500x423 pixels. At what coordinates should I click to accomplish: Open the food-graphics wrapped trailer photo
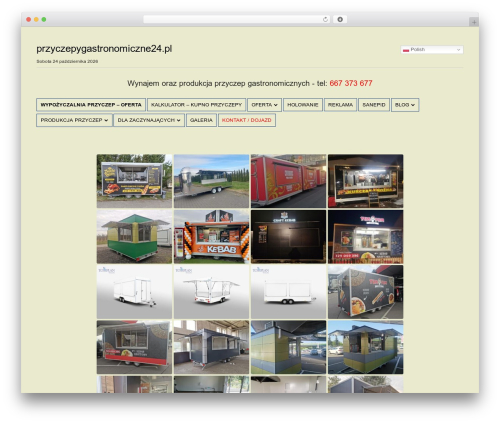pos(365,292)
